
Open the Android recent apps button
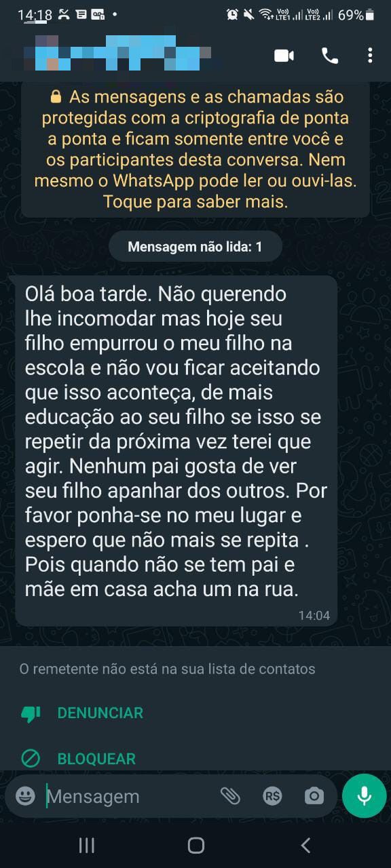point(86,845)
